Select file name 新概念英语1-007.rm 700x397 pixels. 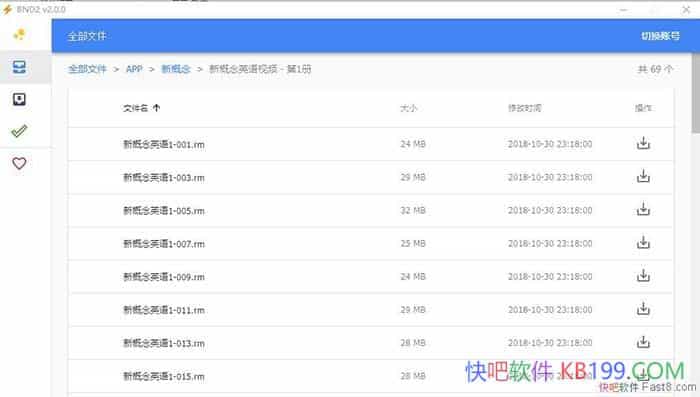coord(164,243)
